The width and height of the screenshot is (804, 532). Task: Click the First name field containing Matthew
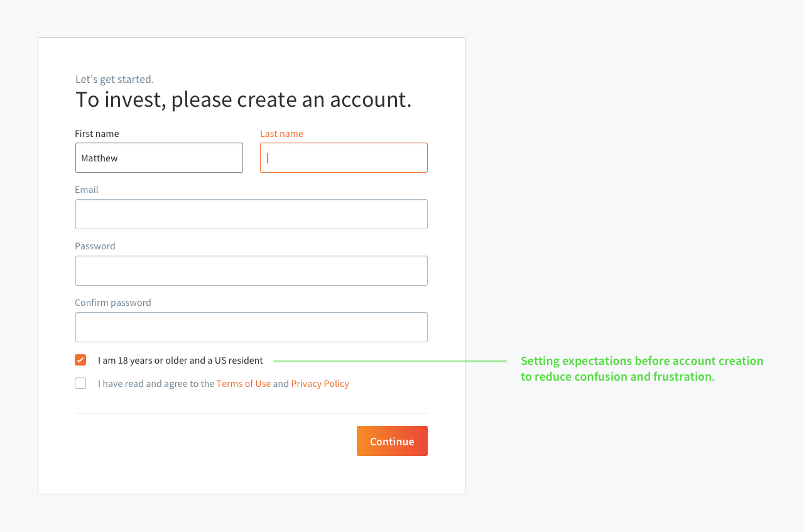[x=159, y=158]
